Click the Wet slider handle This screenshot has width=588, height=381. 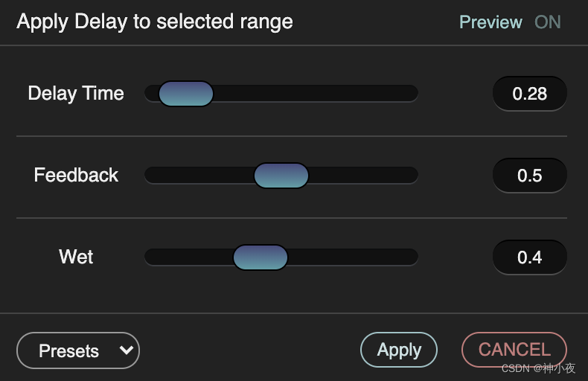coord(261,257)
